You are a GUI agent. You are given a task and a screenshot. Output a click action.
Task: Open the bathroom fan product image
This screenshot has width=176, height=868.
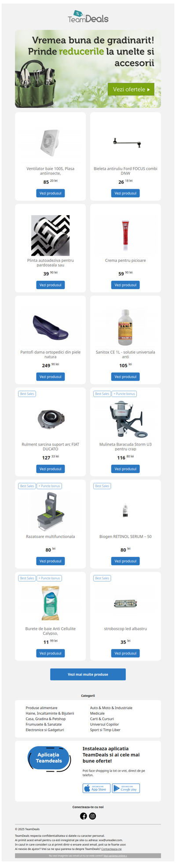tap(51, 143)
